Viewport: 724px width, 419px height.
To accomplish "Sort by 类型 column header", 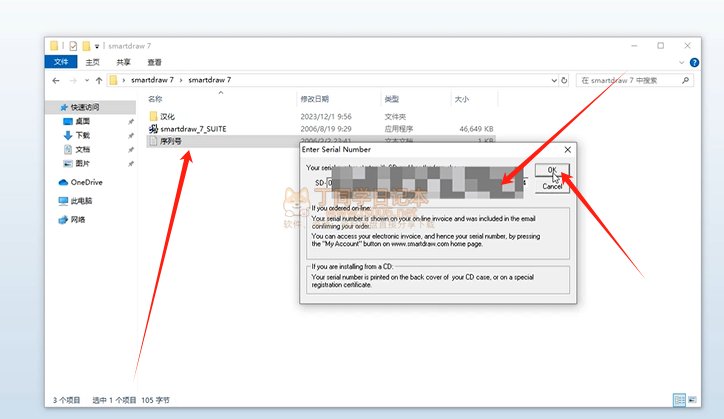I will pos(392,99).
